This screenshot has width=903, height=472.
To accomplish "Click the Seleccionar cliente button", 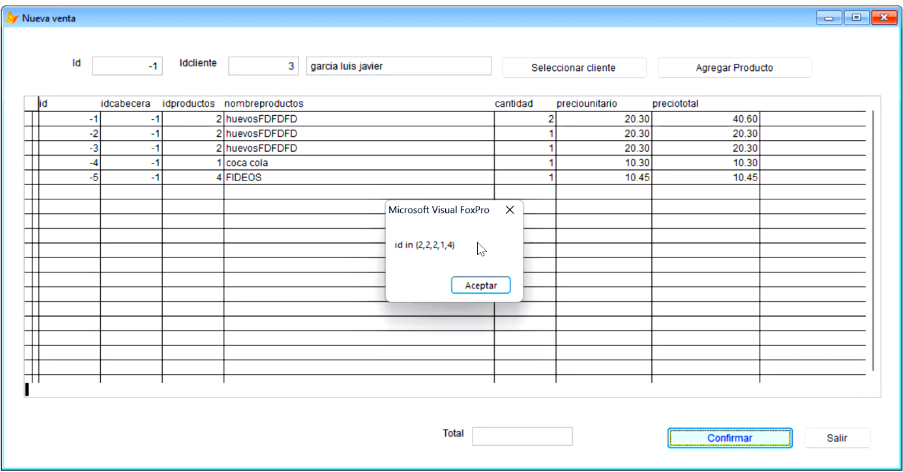I will (573, 68).
